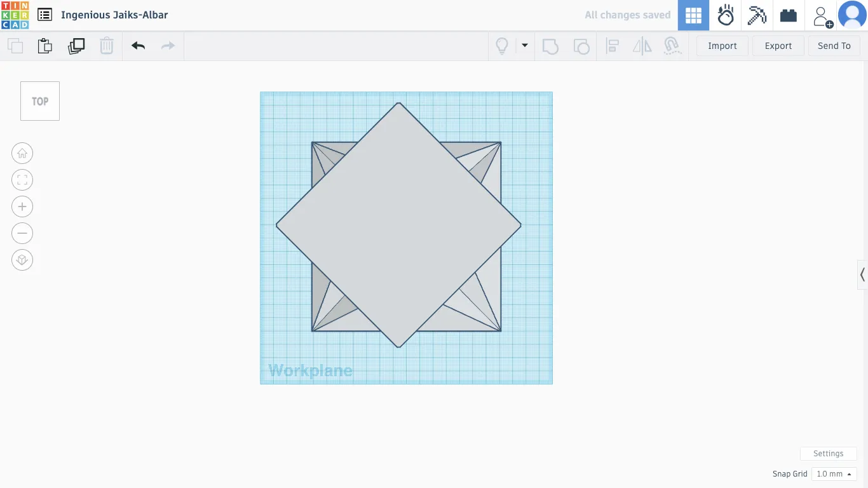Select the Paste tool in the toolbar
Viewport: 868px width, 488px height.
click(x=44, y=46)
